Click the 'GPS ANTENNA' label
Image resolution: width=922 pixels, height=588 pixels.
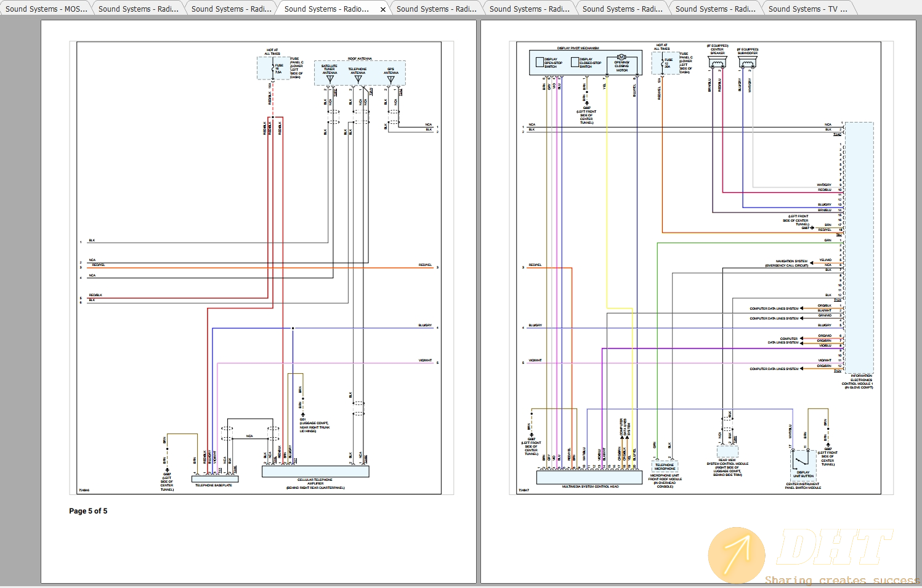tap(391, 71)
